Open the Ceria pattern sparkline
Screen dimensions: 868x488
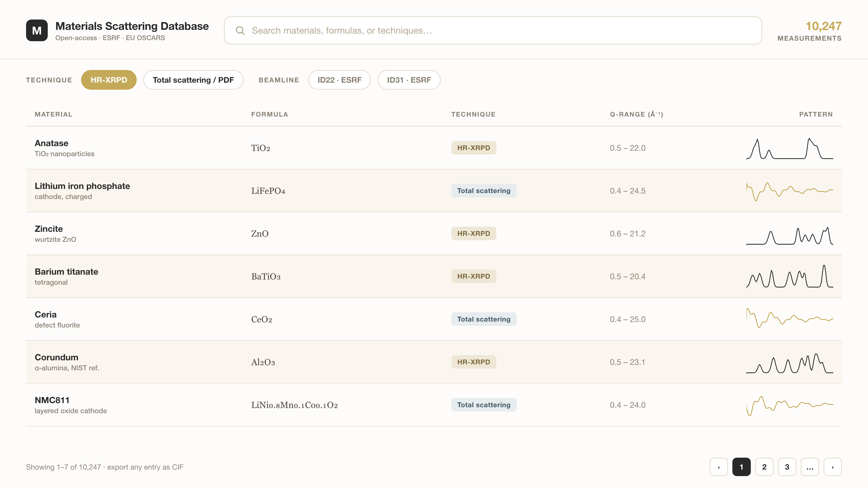pos(790,318)
